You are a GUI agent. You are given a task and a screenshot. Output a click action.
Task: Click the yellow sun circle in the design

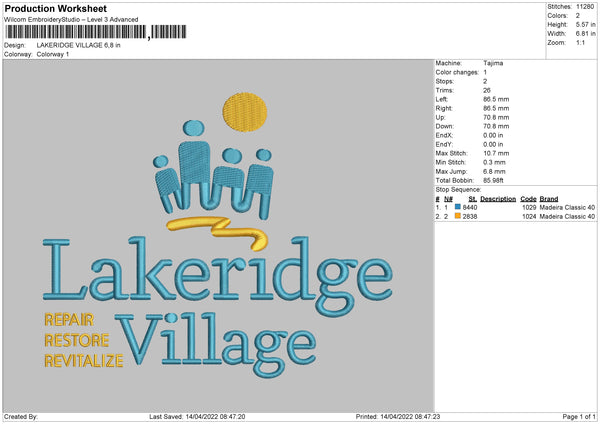(x=245, y=112)
